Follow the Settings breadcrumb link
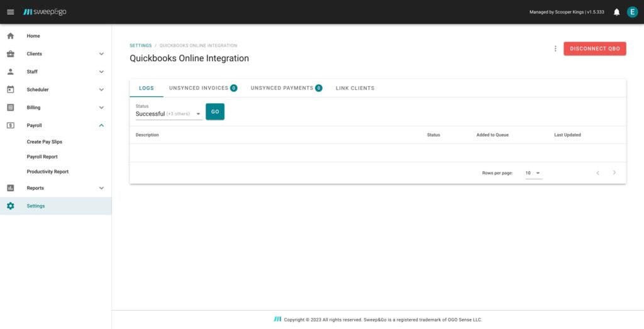The height and width of the screenshot is (329, 644). [x=140, y=45]
